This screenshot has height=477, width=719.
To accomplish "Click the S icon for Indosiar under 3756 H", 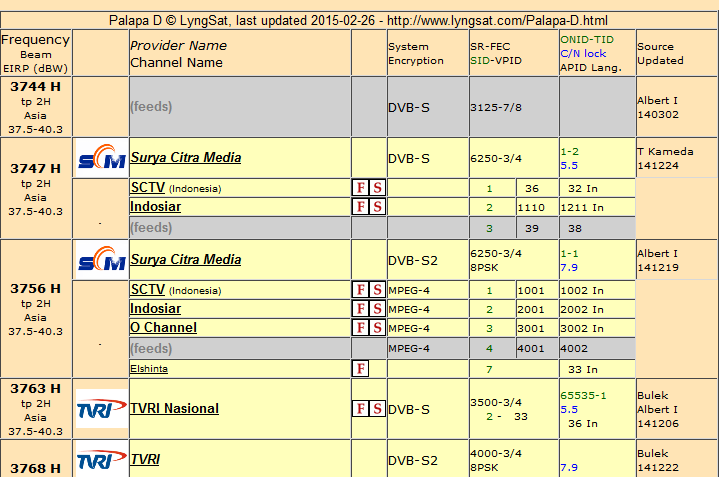I will [377, 309].
